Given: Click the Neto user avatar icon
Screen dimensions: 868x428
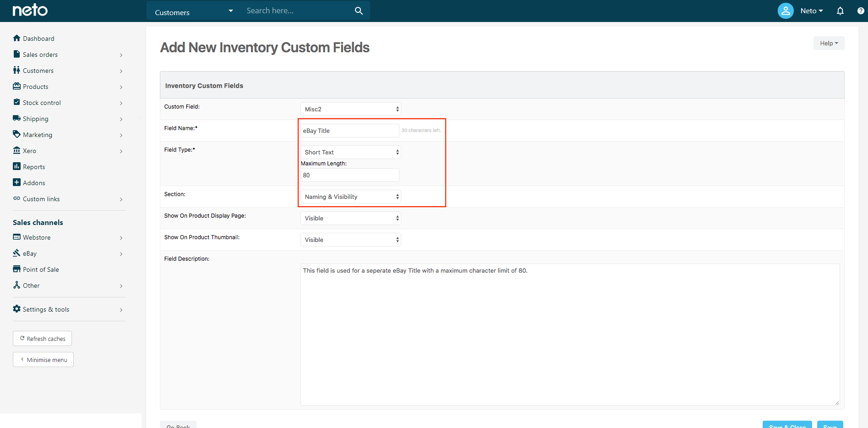Looking at the screenshot, I should pos(786,11).
